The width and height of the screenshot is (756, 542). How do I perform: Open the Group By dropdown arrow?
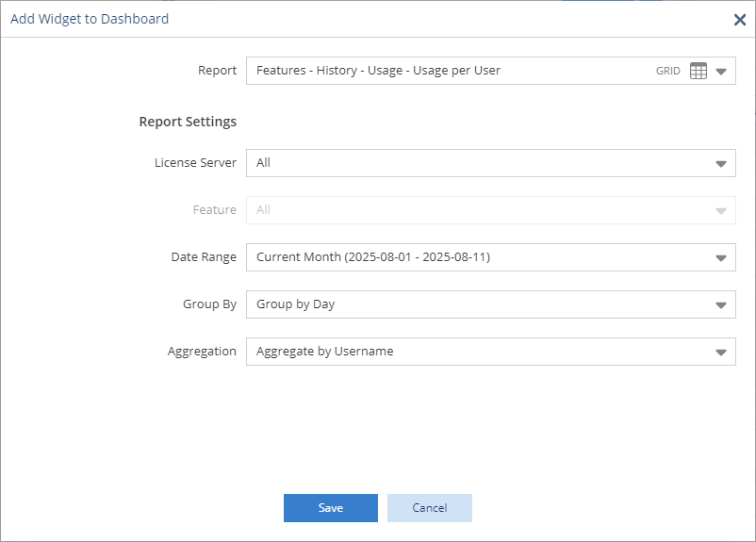pos(721,305)
